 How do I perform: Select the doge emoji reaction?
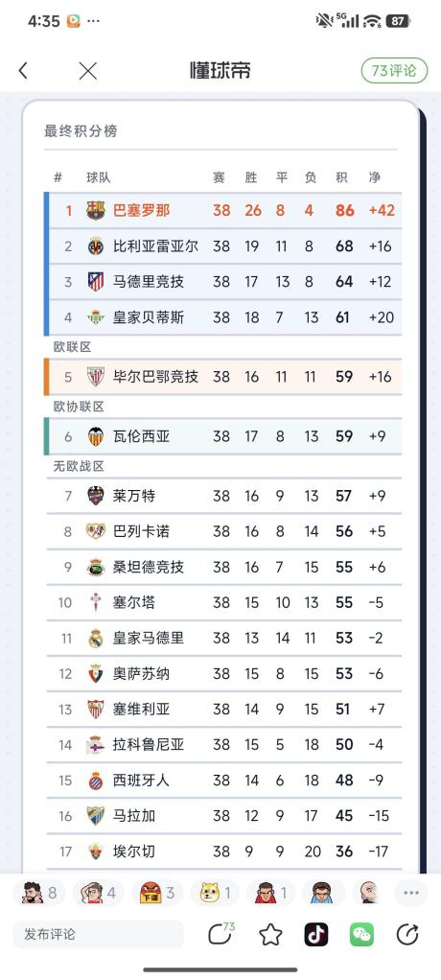pyautogui.click(x=214, y=893)
